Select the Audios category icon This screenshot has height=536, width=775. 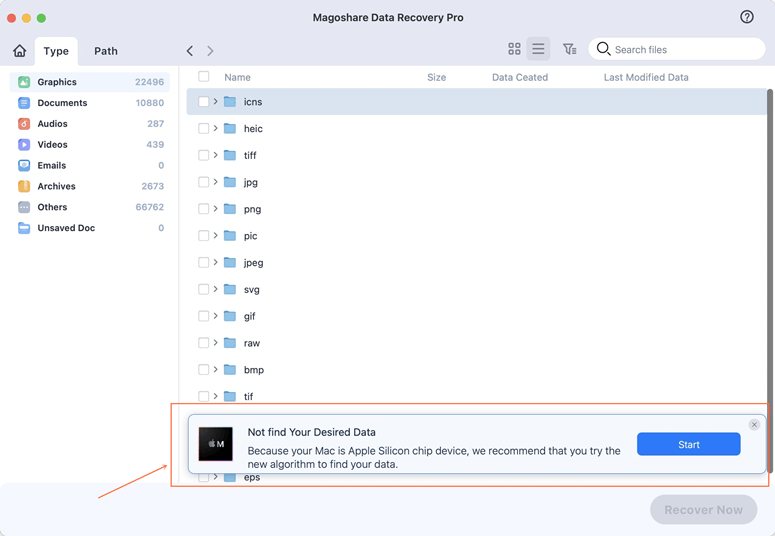pos(24,124)
